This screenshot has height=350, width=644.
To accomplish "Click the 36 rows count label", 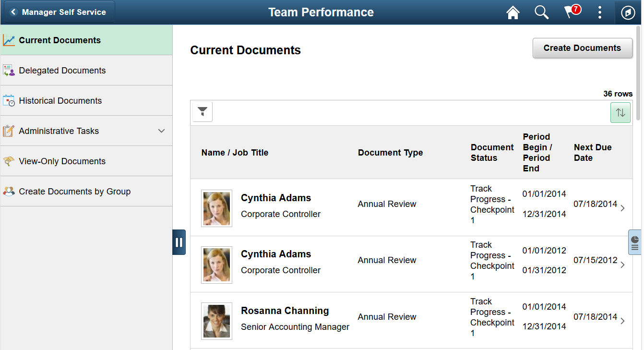I will tap(618, 94).
